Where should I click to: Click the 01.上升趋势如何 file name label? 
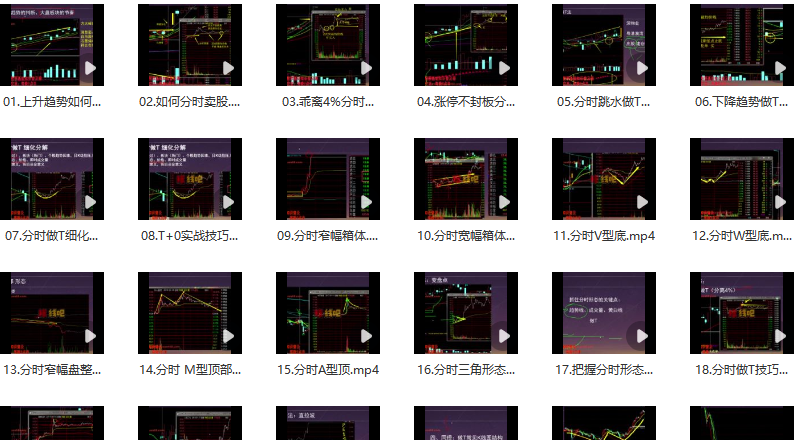coord(52,102)
